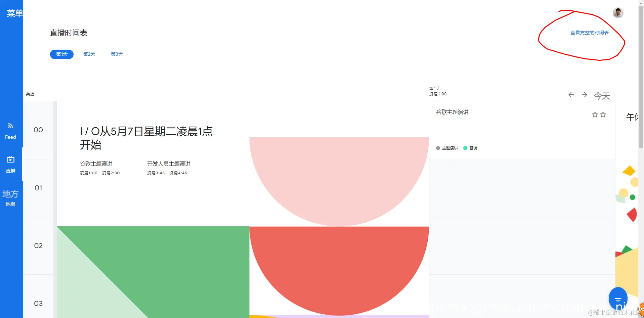Switch to the 第3天 tab
Screen dimensions: 644x318
click(117, 54)
